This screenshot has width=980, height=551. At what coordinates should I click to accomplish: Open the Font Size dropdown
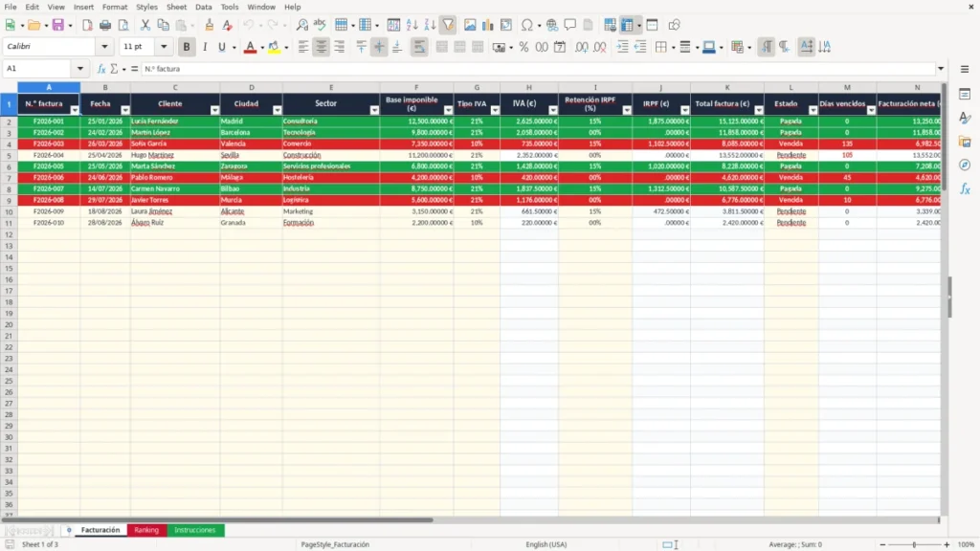pos(164,47)
